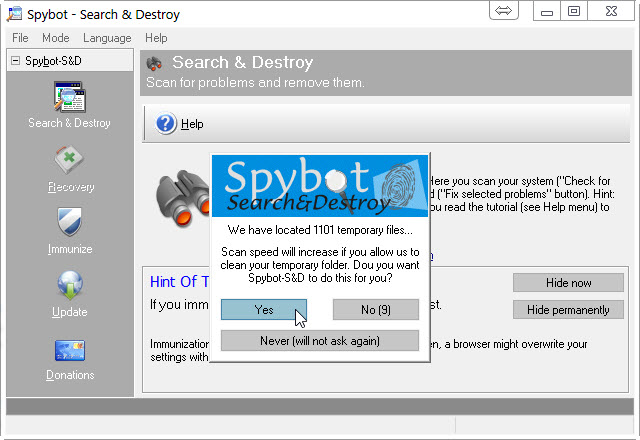
Task: Open the Mode menu
Action: point(56,38)
